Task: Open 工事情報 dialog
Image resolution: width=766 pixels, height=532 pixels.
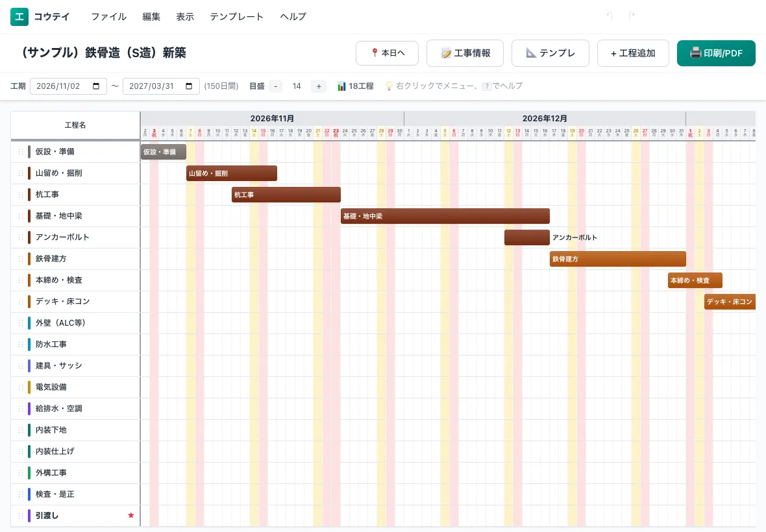Action: click(465, 53)
